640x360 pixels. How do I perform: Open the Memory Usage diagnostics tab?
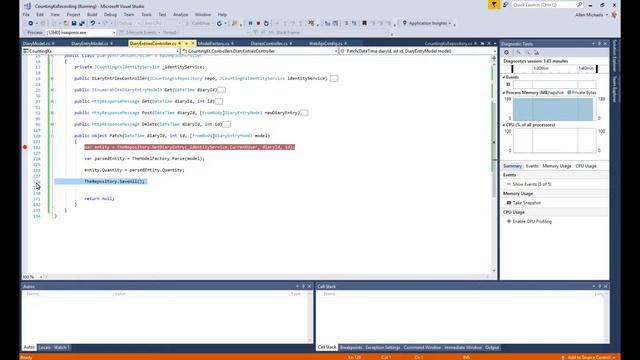coord(557,166)
